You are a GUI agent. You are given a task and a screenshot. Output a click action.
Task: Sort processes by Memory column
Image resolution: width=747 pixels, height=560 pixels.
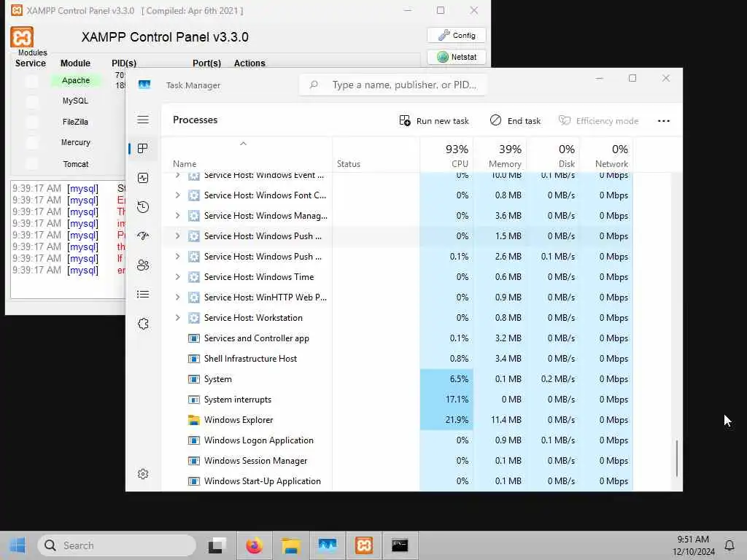(500, 156)
